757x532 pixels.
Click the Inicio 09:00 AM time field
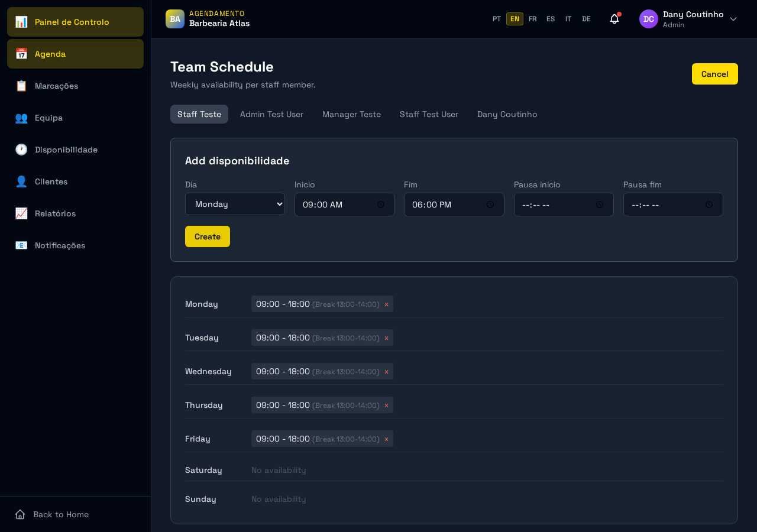(344, 205)
